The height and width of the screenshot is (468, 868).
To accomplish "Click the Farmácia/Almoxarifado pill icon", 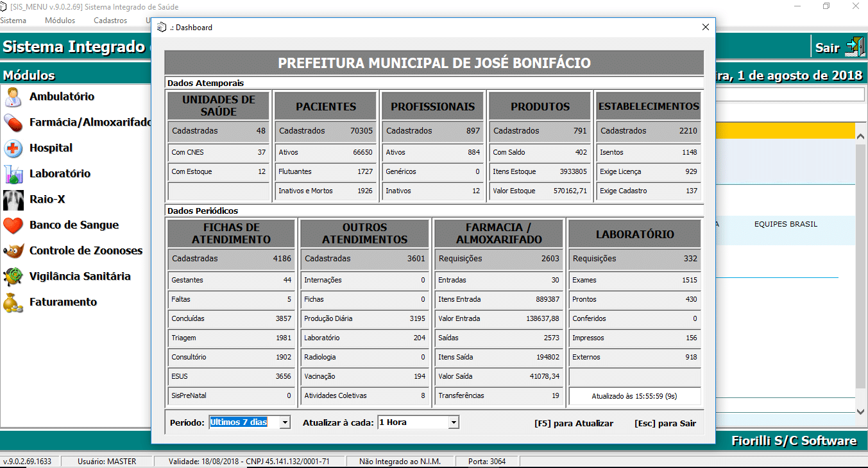I will (x=13, y=123).
